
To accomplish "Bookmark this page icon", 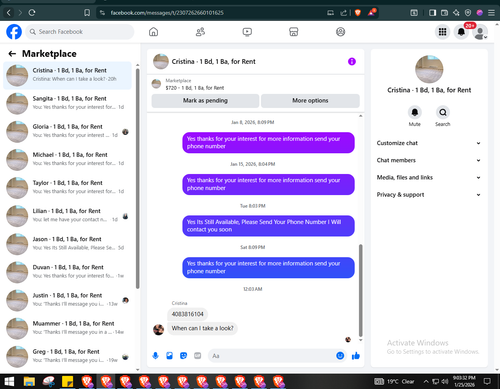I will tap(87, 13).
